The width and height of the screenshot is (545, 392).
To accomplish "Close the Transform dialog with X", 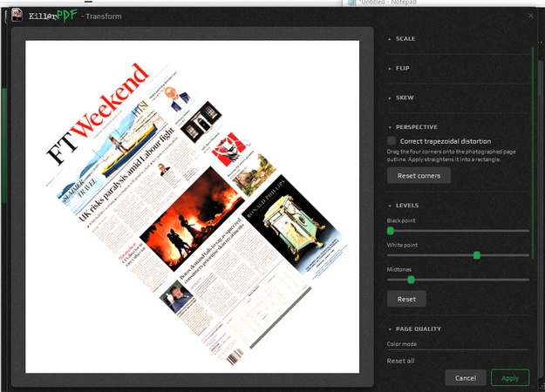I will point(530,16).
